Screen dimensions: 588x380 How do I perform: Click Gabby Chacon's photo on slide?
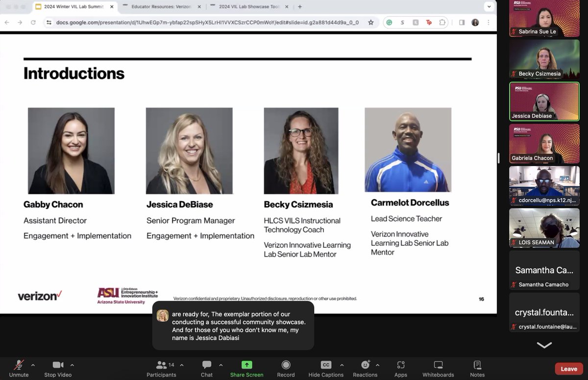tap(71, 151)
